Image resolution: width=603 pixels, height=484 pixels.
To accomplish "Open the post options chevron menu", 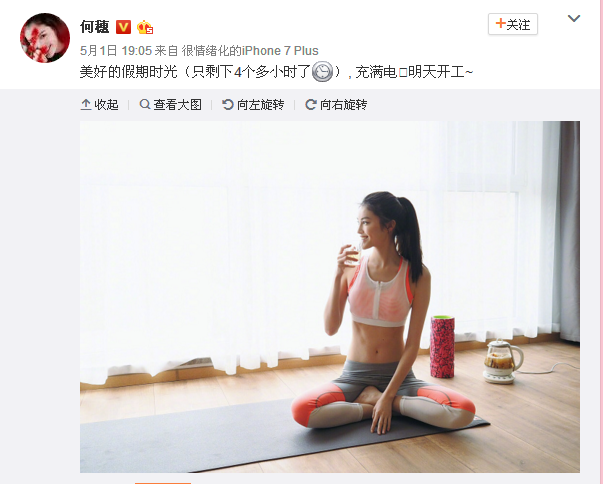I will click(574, 18).
